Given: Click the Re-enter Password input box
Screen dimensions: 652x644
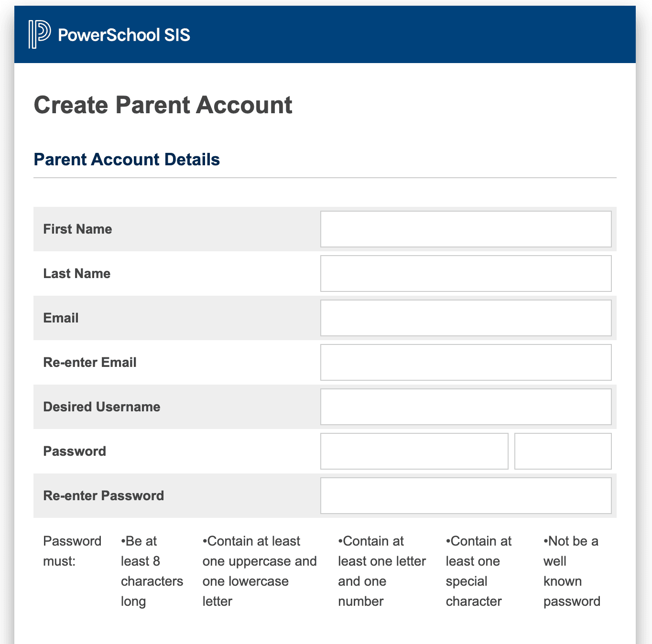Looking at the screenshot, I should pyautogui.click(x=466, y=495).
